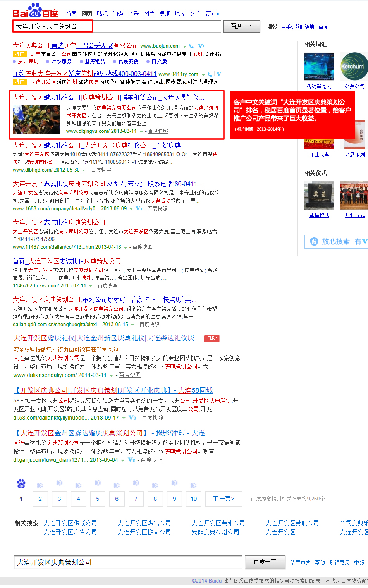Viewport: 368px width, 588px height.
Task: Click the V2 badge beside www.baojun.com
Action: pos(201,46)
